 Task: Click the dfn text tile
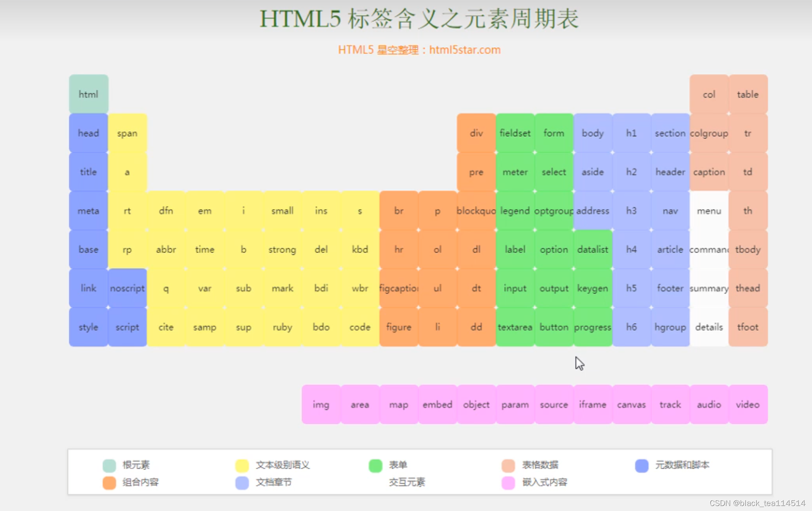point(166,210)
